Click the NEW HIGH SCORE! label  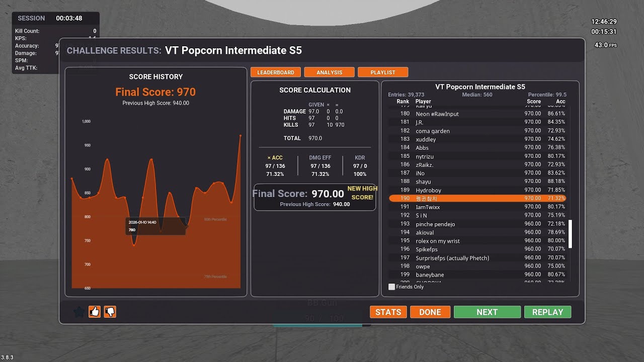[x=362, y=193]
